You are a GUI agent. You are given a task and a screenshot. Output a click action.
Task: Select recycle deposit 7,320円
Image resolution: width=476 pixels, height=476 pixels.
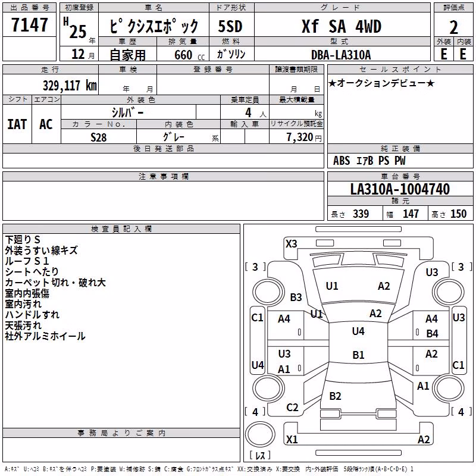[x=304, y=137]
